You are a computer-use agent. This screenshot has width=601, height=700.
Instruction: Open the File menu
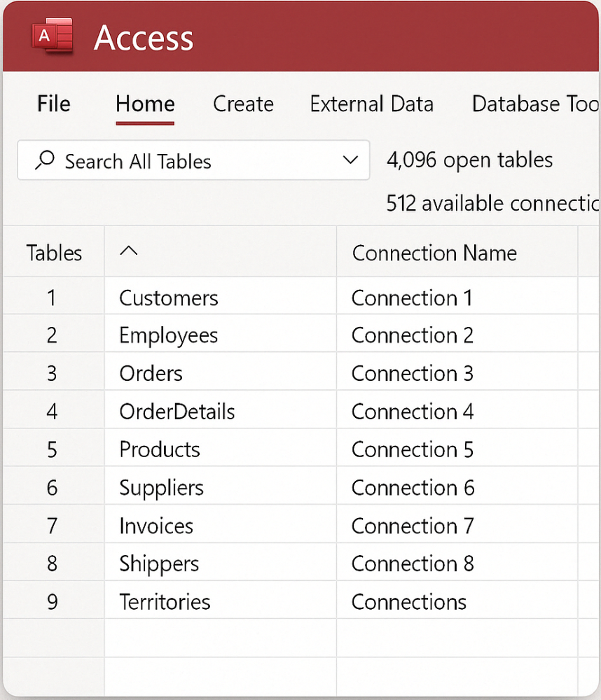pos(54,104)
